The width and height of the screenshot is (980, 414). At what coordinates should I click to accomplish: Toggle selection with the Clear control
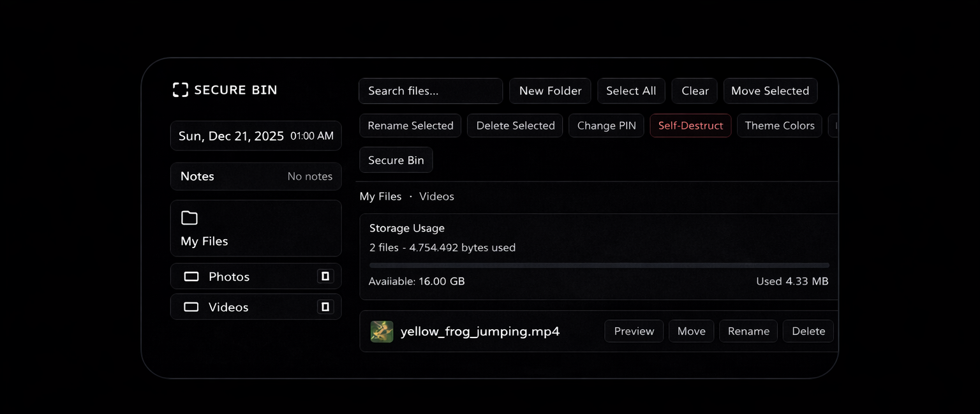[x=694, y=91]
